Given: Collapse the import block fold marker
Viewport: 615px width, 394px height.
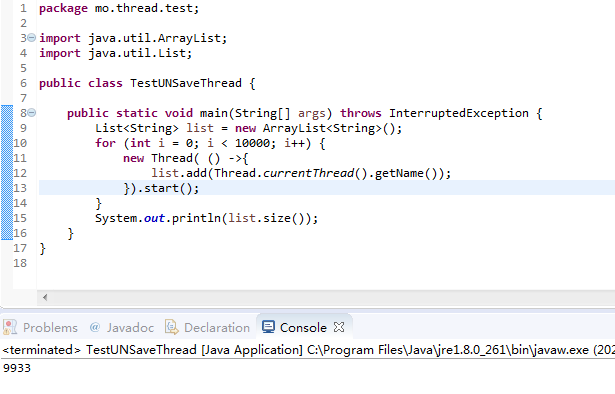Looking at the screenshot, I should pos(32,38).
